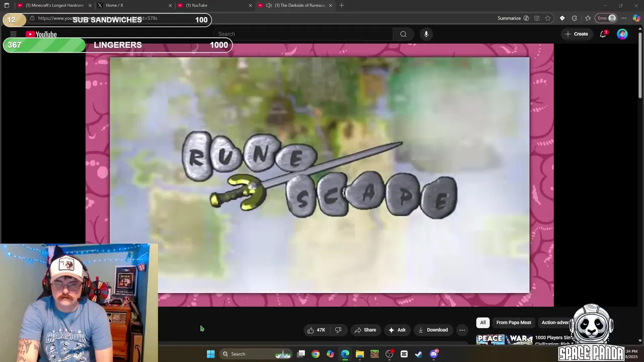Select the From Papa Meat chip
The width and height of the screenshot is (644, 362).
514,322
